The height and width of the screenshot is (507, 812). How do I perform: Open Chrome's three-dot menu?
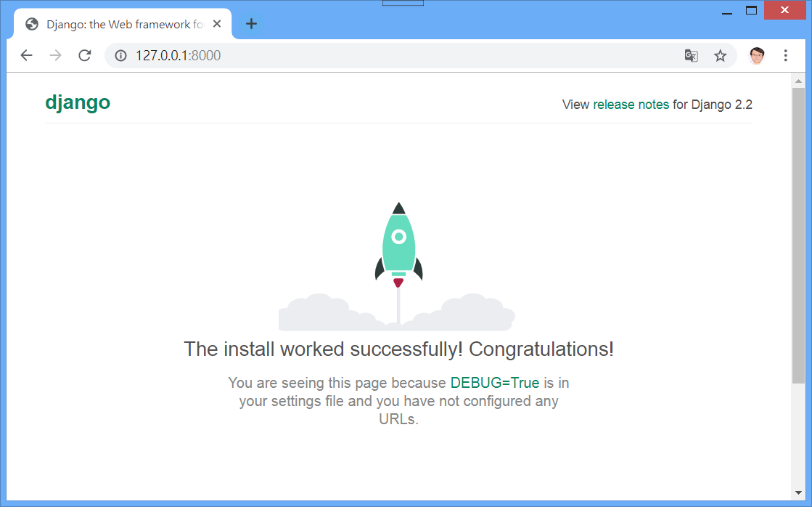point(786,55)
